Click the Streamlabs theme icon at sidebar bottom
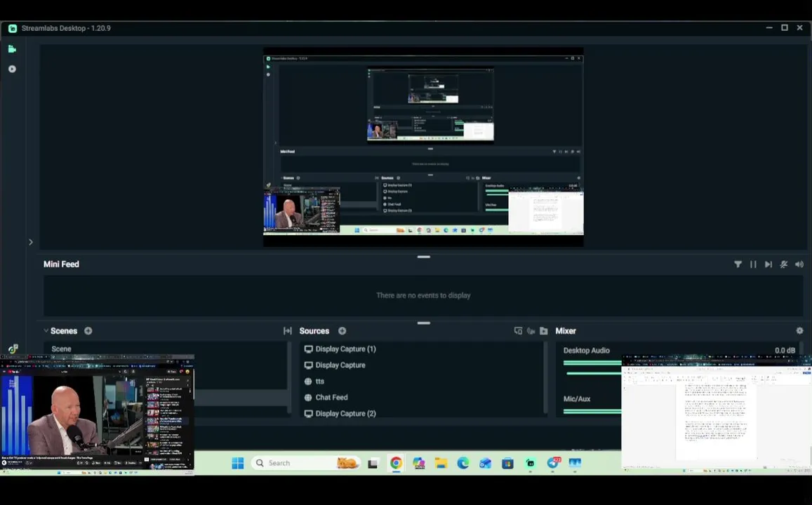 pyautogui.click(x=13, y=349)
